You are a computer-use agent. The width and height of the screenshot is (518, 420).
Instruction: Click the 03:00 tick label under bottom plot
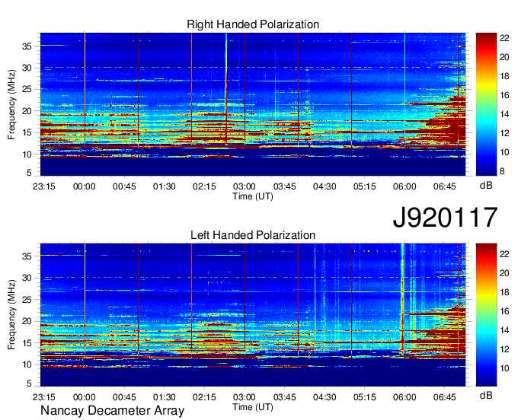pos(245,397)
